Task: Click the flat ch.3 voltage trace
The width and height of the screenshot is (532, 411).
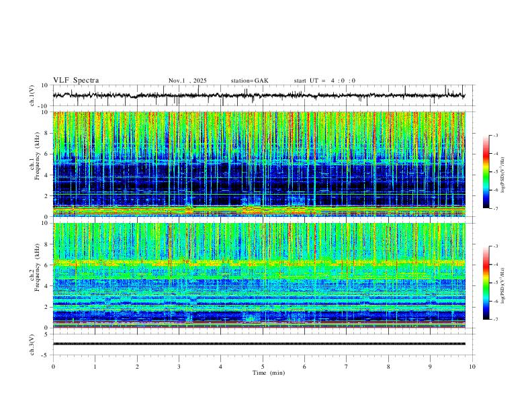Action: [x=259, y=344]
